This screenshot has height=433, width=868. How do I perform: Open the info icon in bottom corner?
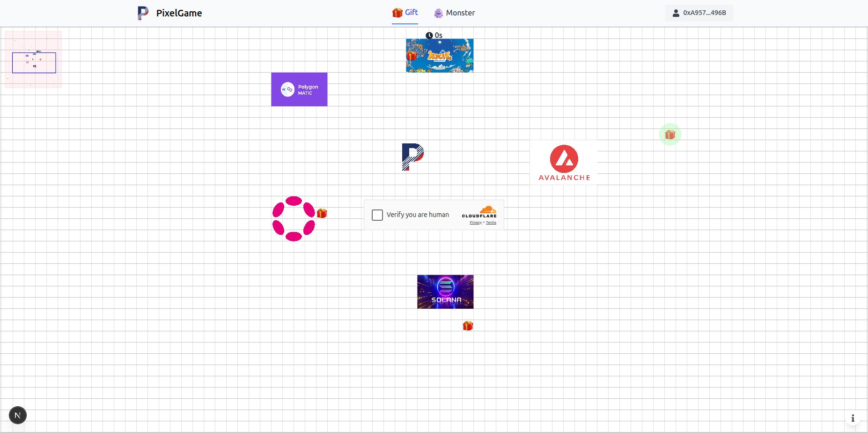point(853,418)
